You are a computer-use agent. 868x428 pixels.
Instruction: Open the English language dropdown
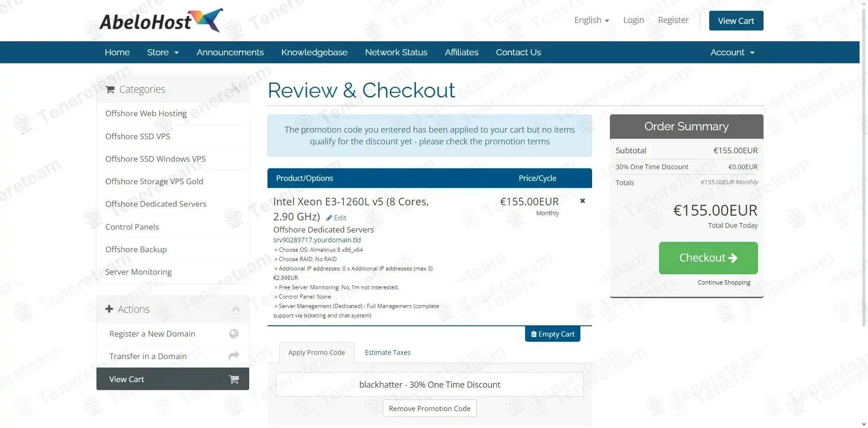tap(592, 20)
